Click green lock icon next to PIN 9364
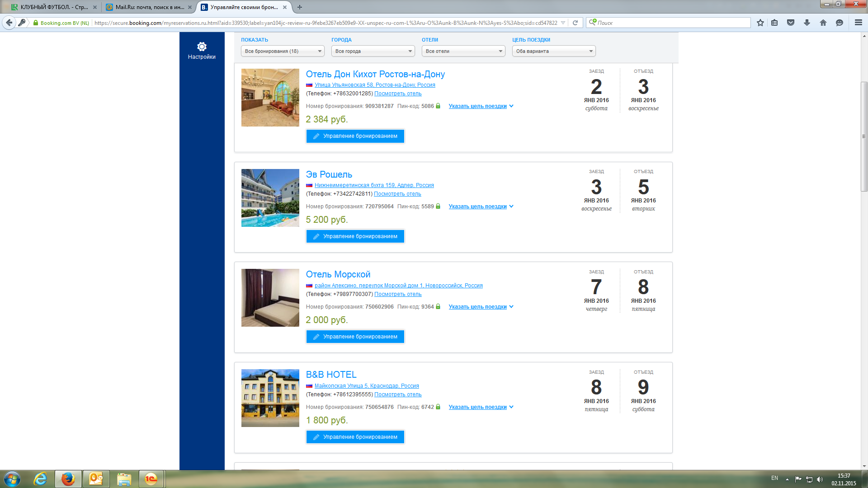Viewport: 868px width, 488px height. [438, 306]
